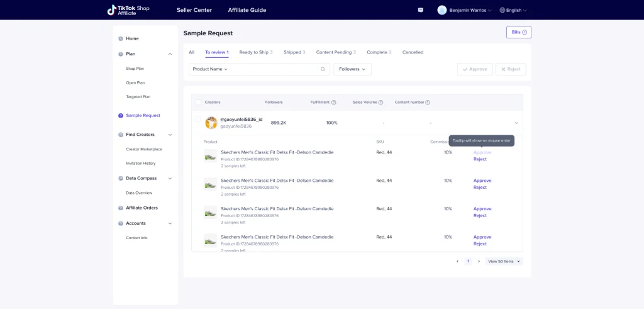Viewport: 644px width, 309px height.
Task: Click the Fulfillment help icon
Action: (x=333, y=103)
